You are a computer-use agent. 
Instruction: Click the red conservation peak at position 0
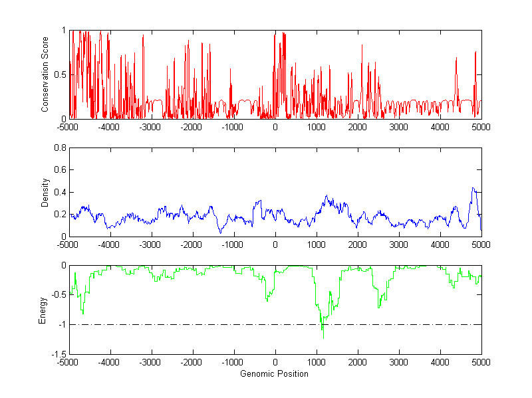(x=275, y=33)
